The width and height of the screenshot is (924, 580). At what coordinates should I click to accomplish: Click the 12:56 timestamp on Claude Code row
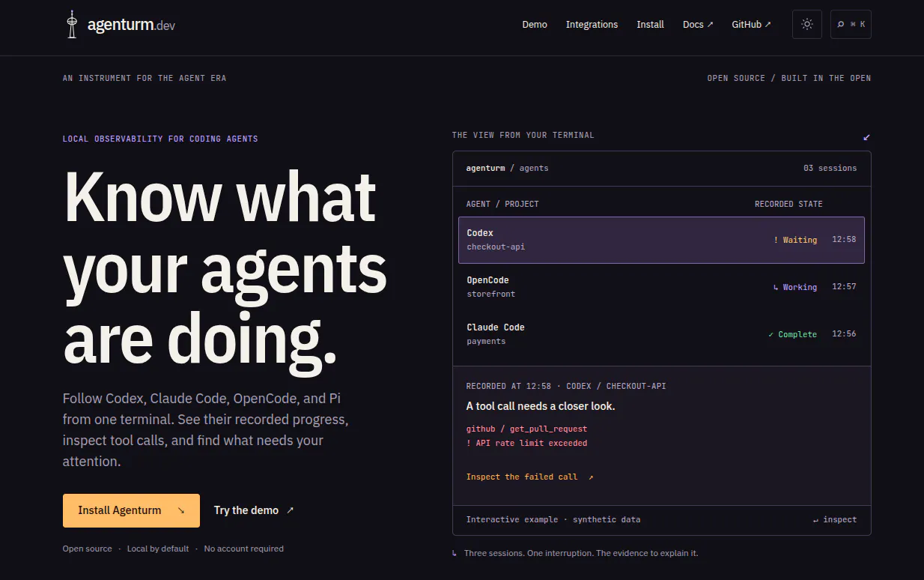(844, 334)
